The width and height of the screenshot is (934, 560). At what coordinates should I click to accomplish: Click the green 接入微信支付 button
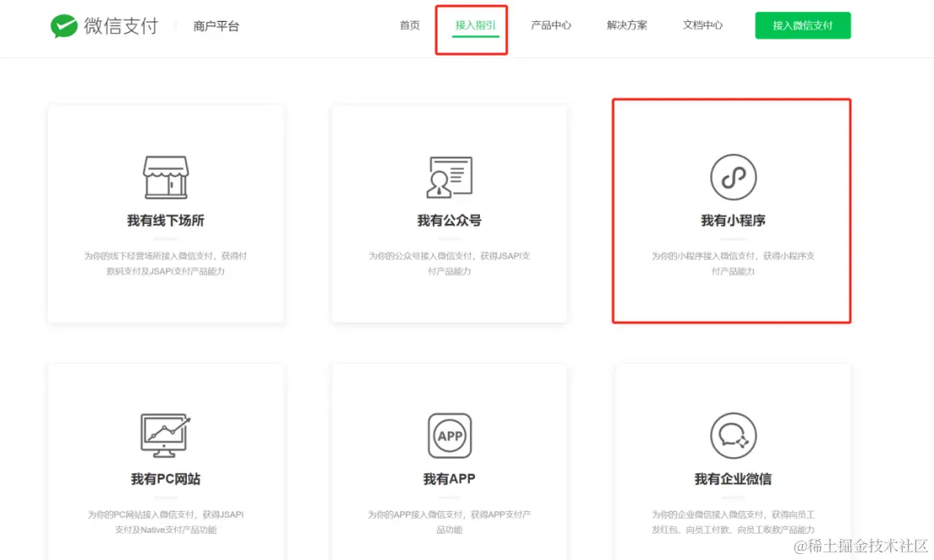tap(802, 25)
